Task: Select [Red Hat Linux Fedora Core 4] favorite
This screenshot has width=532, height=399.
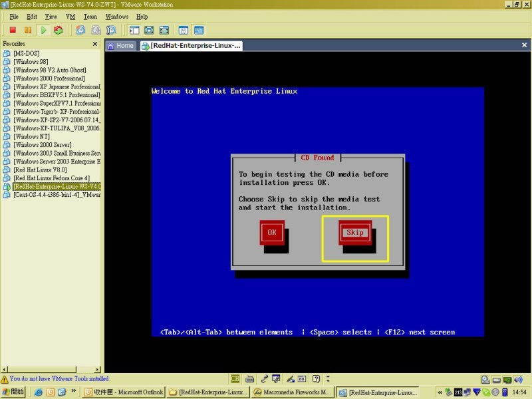Action: 52,178
